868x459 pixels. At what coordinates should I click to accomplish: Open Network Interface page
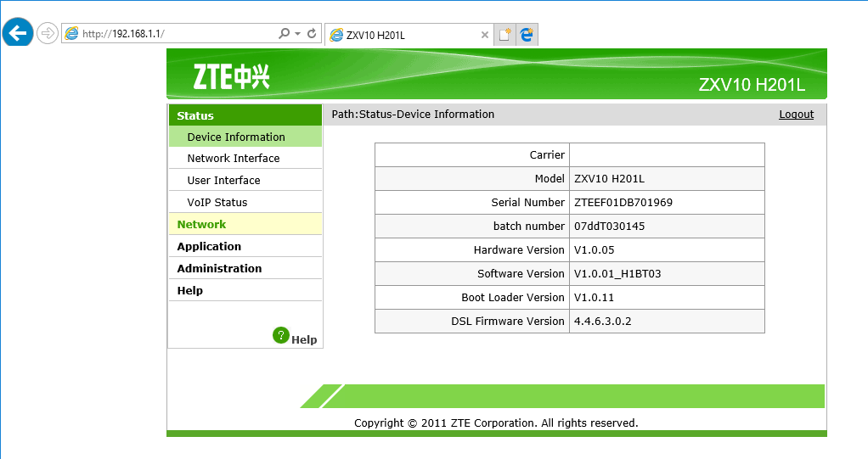coord(245,158)
